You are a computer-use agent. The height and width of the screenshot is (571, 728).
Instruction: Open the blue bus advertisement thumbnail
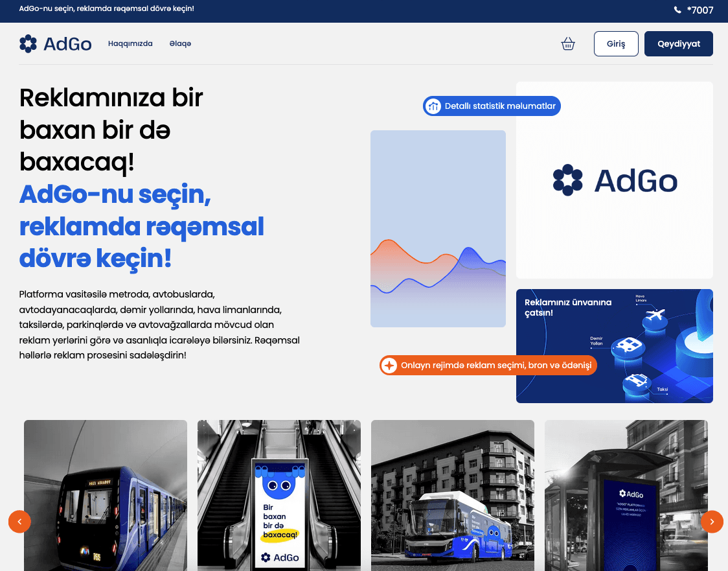tap(453, 496)
